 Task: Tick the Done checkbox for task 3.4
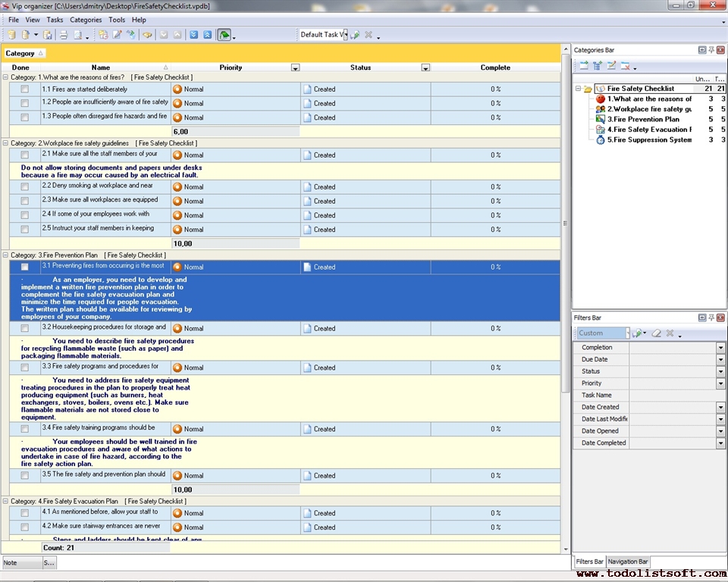[x=25, y=430]
